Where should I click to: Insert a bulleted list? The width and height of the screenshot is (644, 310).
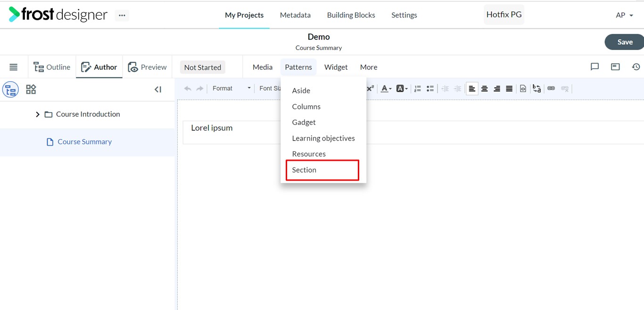430,88
